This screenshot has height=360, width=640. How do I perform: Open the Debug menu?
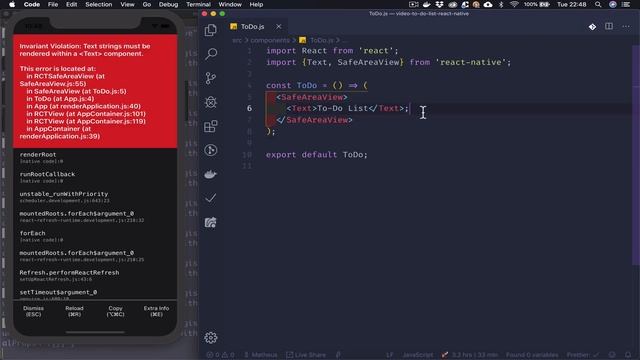168,4
